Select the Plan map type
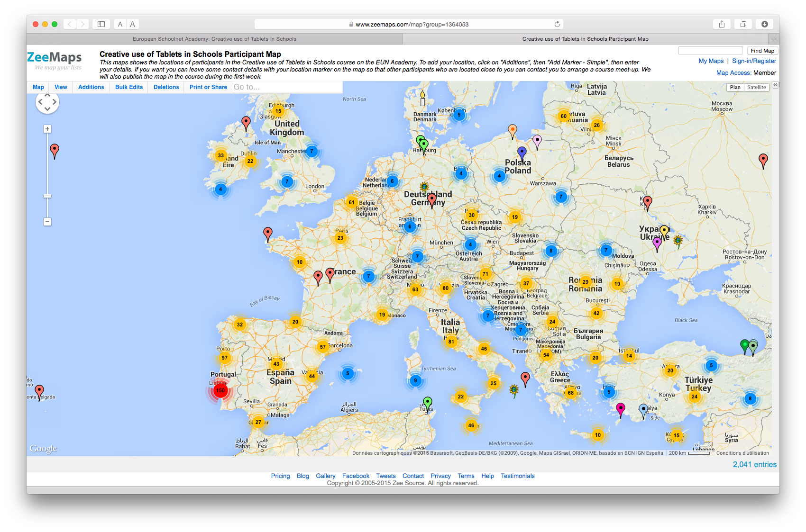This screenshot has width=806, height=532. tap(735, 87)
